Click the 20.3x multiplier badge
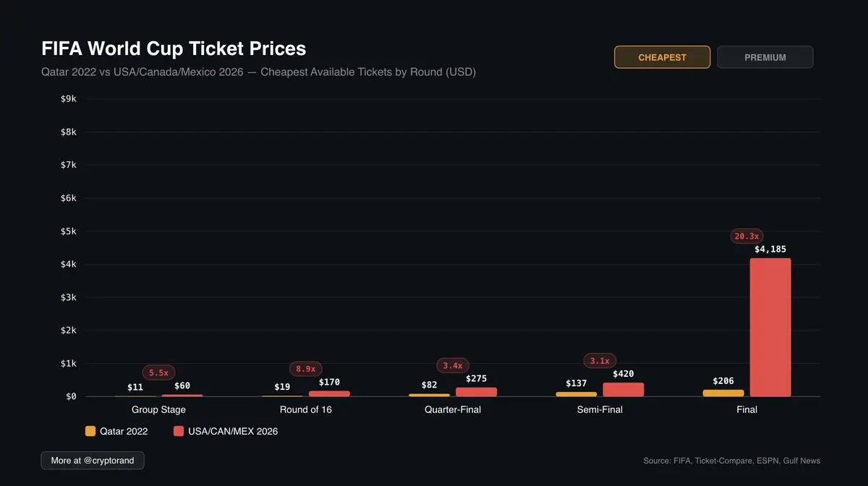Image resolution: width=868 pixels, height=486 pixels. [x=746, y=236]
